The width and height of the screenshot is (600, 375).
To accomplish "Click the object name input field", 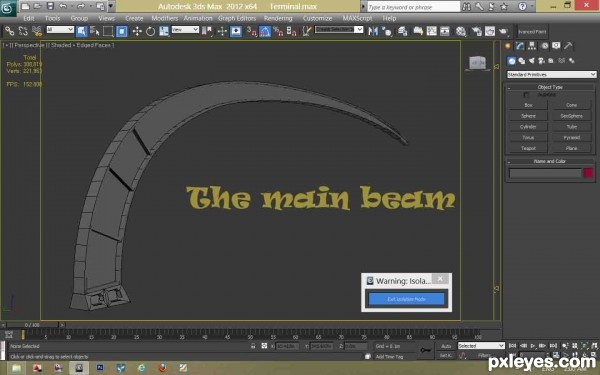I will tap(545, 173).
